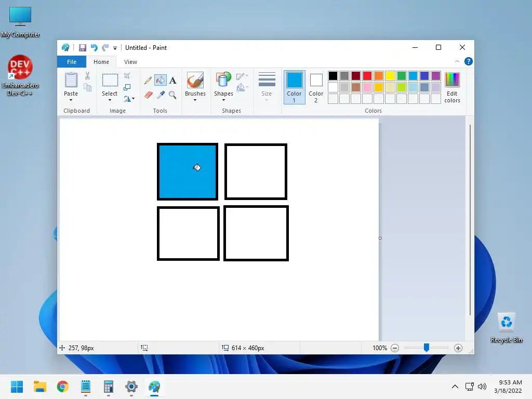Expand the Brushes dropdown arrow

tap(195, 100)
